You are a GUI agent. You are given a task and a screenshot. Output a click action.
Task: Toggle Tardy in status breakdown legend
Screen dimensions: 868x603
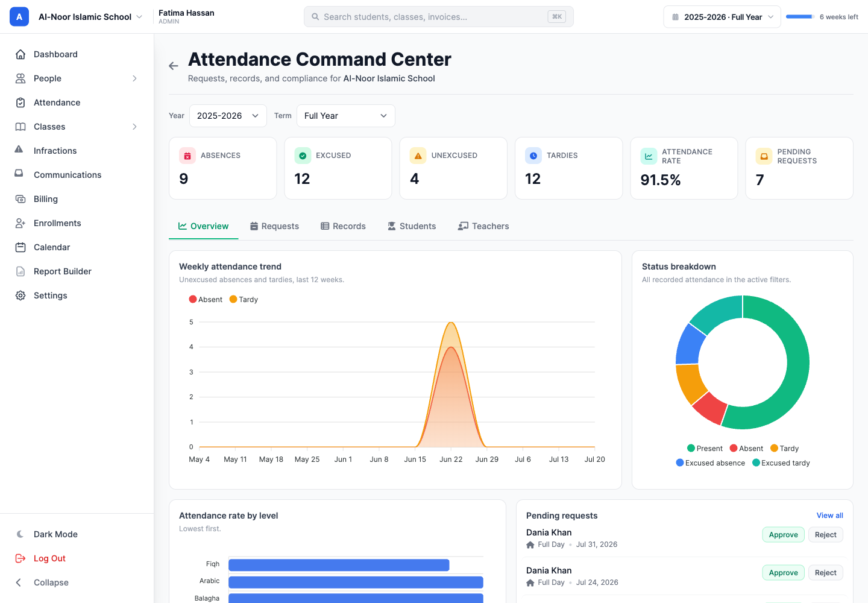click(x=784, y=448)
